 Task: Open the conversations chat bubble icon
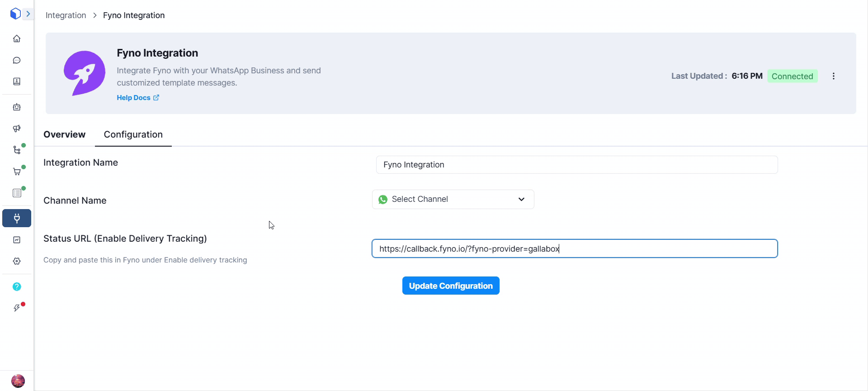coord(17,60)
